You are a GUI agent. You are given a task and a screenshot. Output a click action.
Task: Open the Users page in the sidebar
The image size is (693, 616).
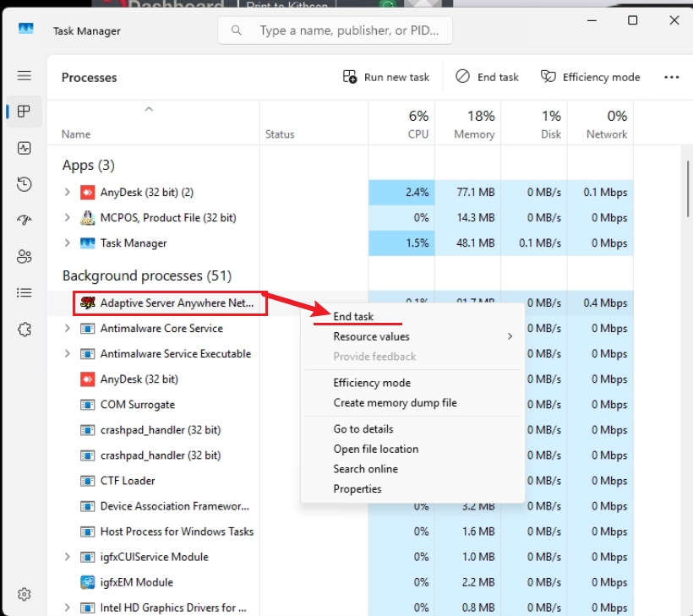point(25,256)
